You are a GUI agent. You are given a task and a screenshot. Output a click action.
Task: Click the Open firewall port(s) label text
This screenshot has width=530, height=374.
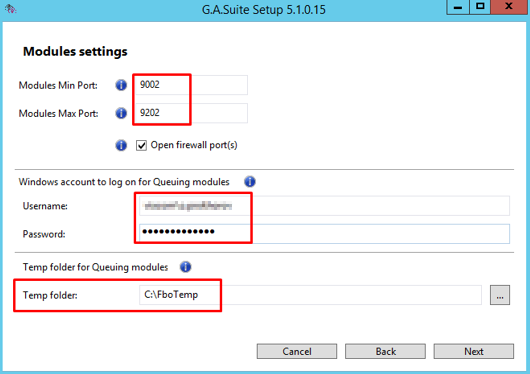pos(194,145)
